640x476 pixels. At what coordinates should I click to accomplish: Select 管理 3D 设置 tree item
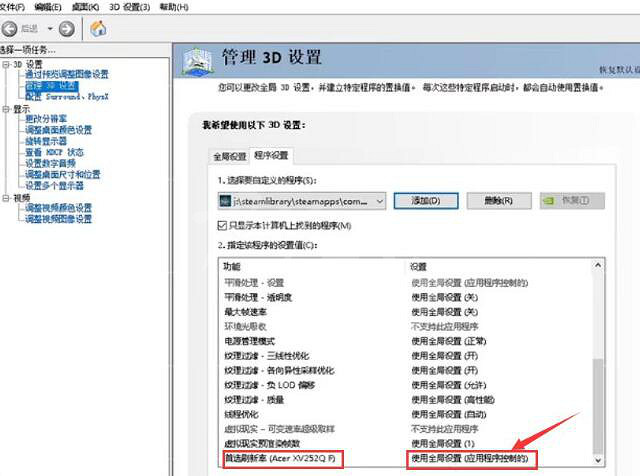click(x=52, y=86)
